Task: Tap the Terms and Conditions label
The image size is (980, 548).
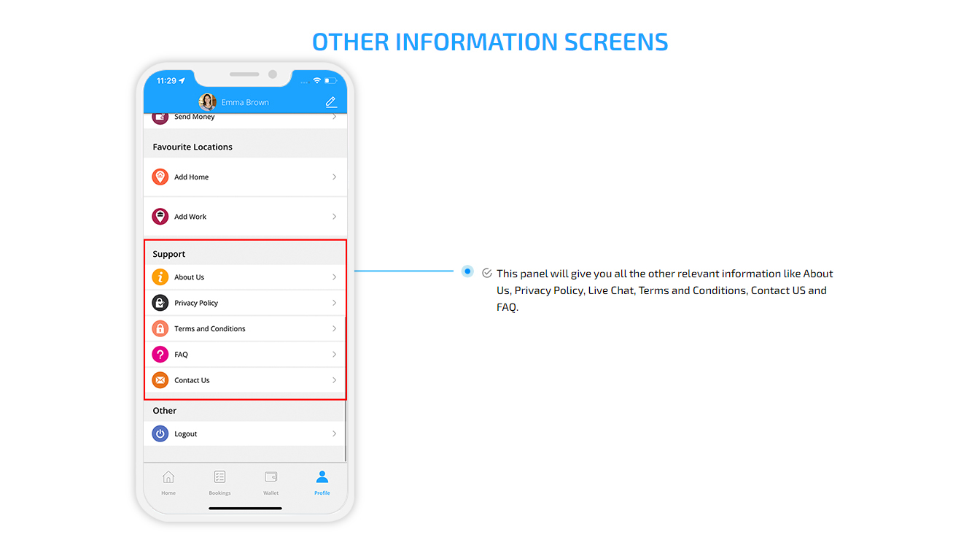Action: pyautogui.click(x=210, y=328)
